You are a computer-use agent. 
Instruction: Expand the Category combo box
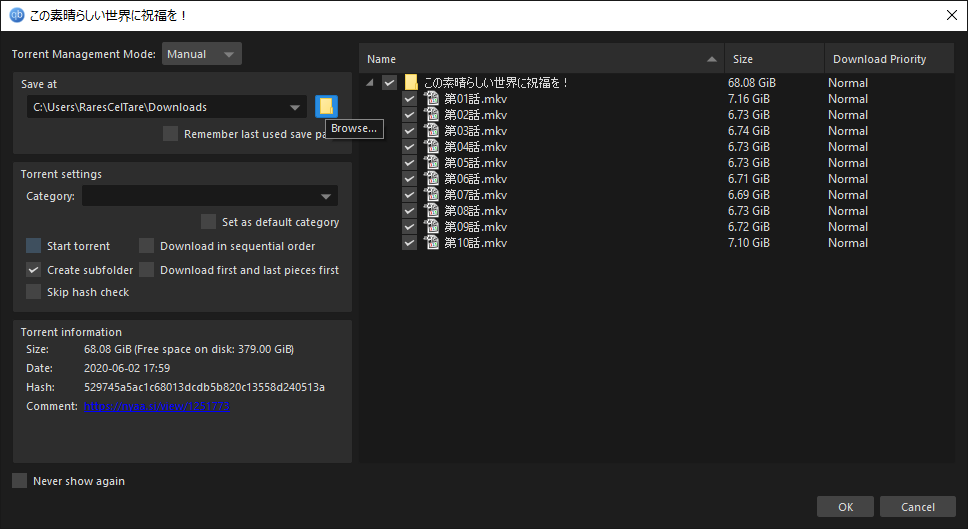coord(210,196)
